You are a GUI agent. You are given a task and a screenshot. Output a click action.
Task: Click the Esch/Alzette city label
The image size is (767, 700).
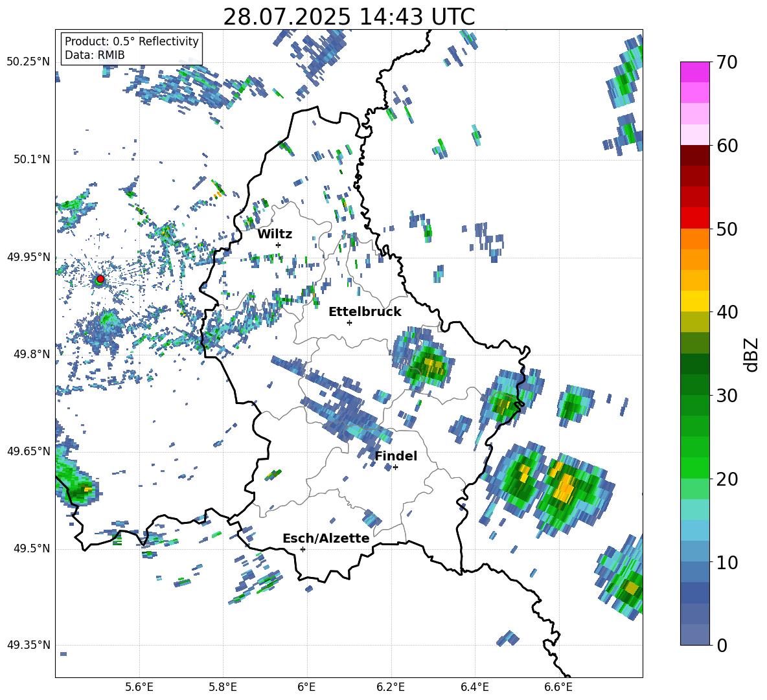[x=326, y=538]
